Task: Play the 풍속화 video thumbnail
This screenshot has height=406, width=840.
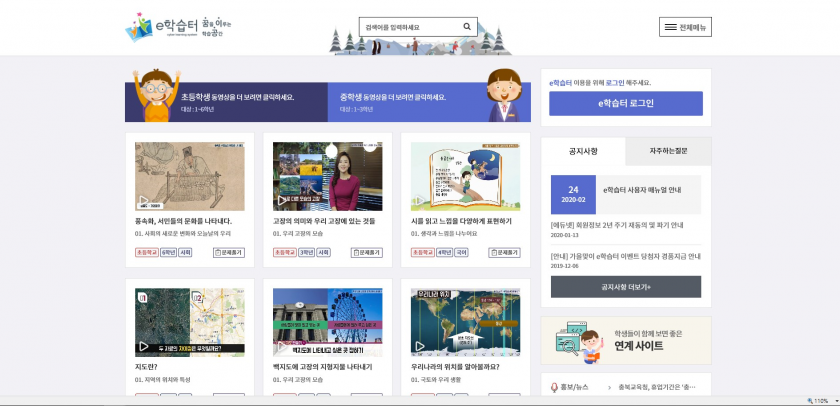Action: pos(189,175)
